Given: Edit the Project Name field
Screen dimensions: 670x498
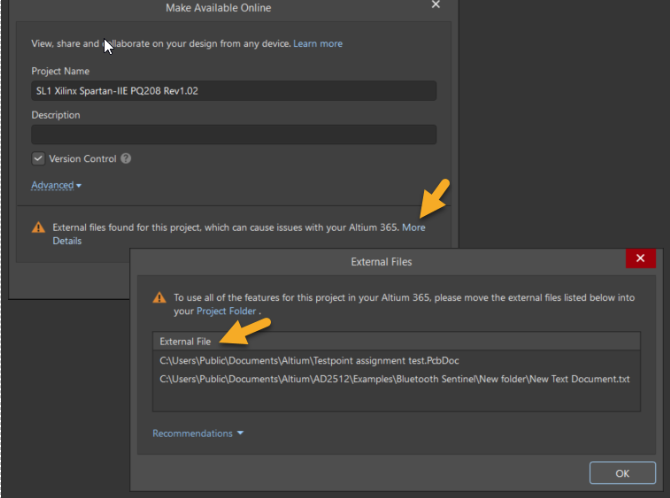Looking at the screenshot, I should tap(234, 91).
